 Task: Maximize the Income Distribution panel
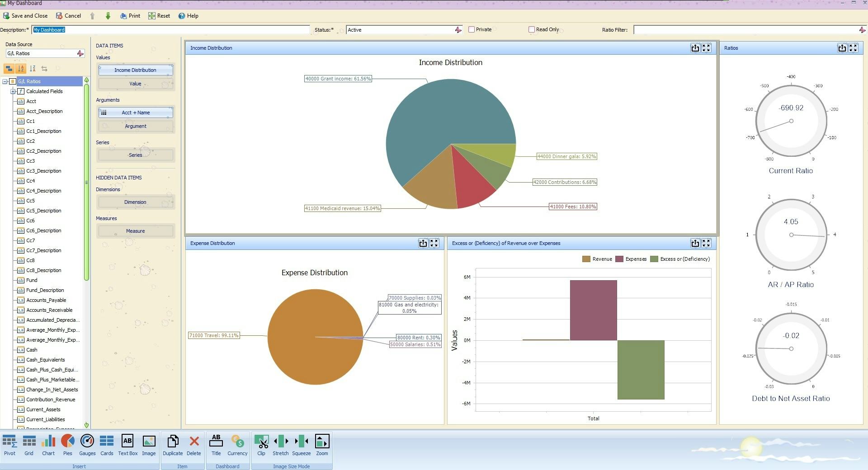706,48
